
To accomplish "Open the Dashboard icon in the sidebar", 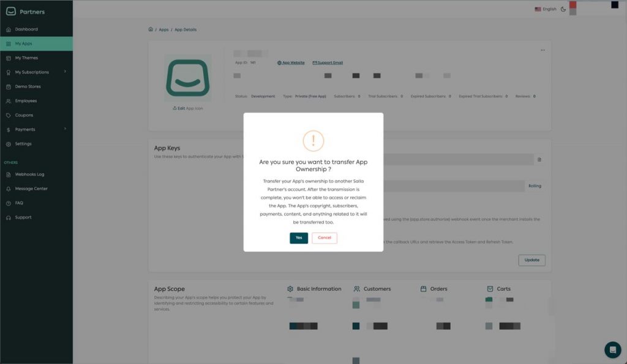I will [x=9, y=29].
